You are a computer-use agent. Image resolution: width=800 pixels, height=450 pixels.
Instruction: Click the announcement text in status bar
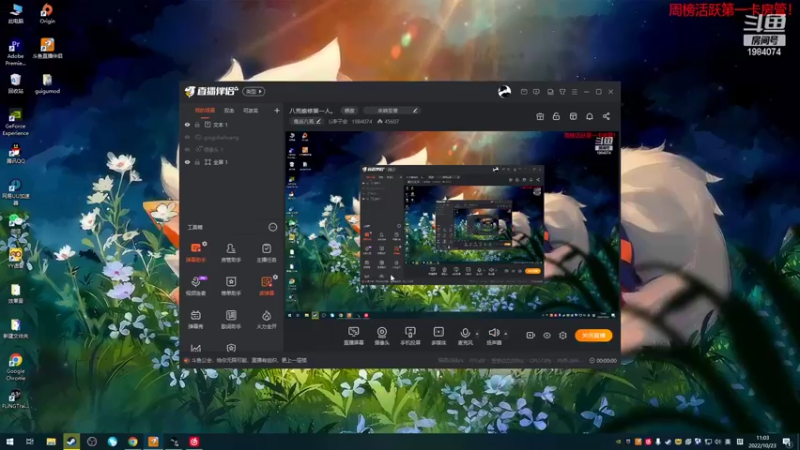pyautogui.click(x=249, y=360)
